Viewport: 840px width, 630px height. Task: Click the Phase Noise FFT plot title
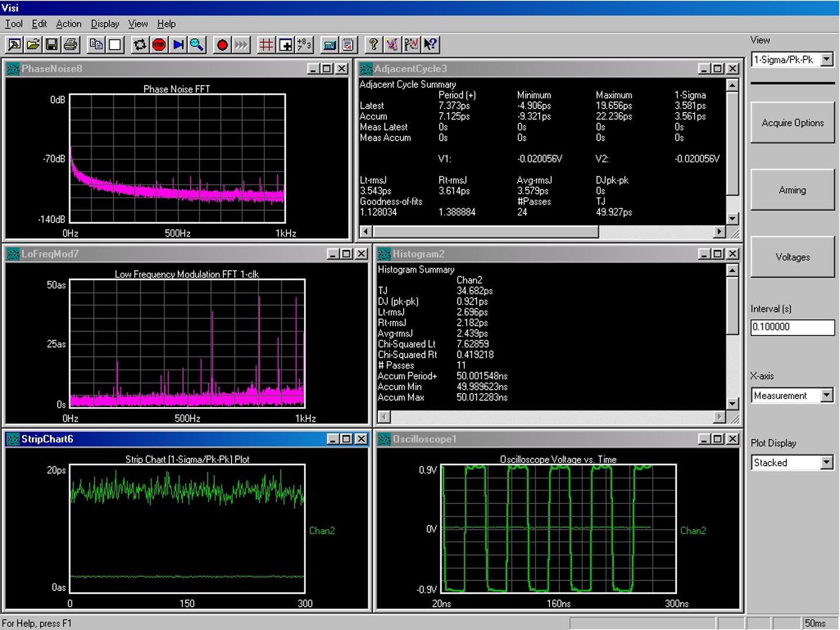[x=177, y=89]
